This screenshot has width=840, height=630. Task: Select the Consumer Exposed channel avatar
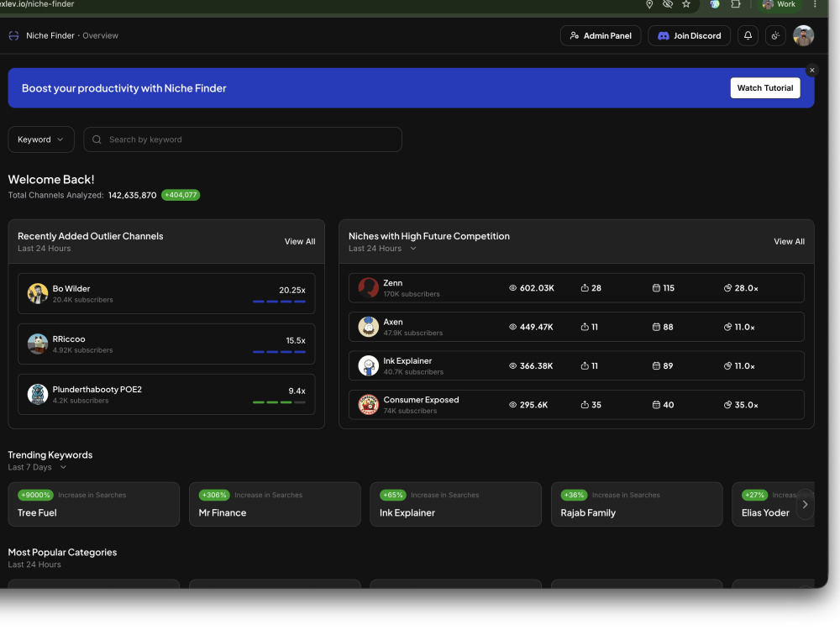click(368, 405)
